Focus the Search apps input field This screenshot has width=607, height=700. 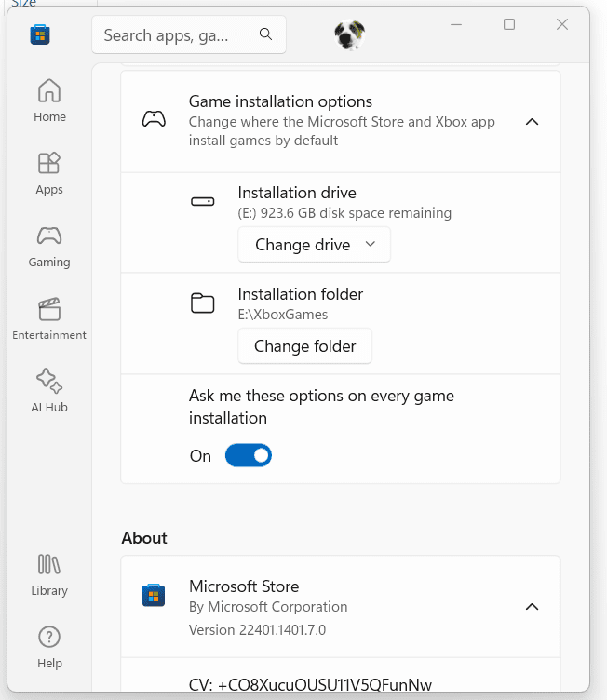(x=189, y=34)
